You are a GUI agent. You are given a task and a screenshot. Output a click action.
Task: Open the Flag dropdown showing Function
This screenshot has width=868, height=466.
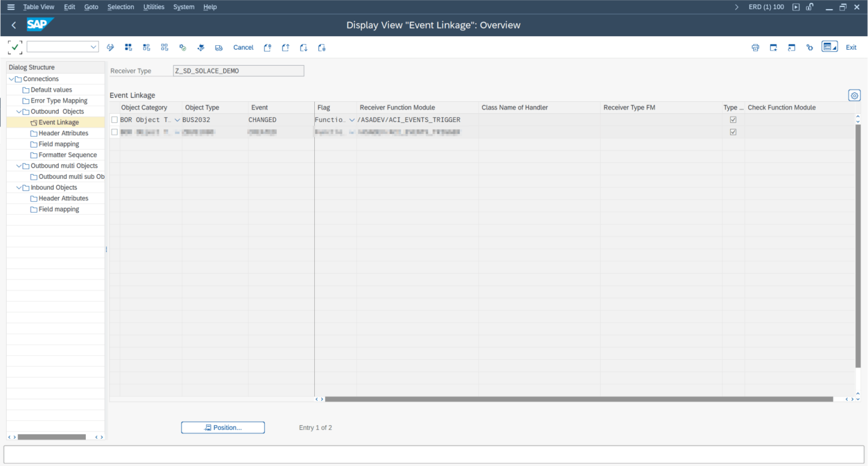tap(352, 119)
